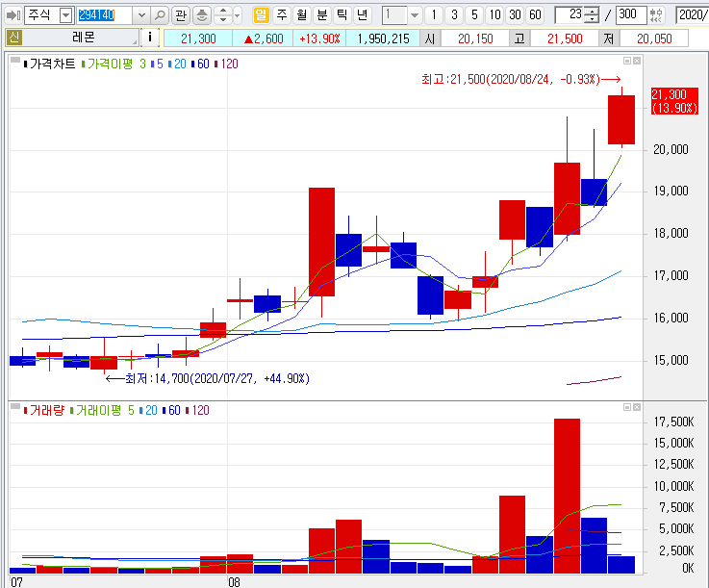This screenshot has height=588, width=709.
Task: Select the 3 interval button
Action: pyautogui.click(x=454, y=15)
